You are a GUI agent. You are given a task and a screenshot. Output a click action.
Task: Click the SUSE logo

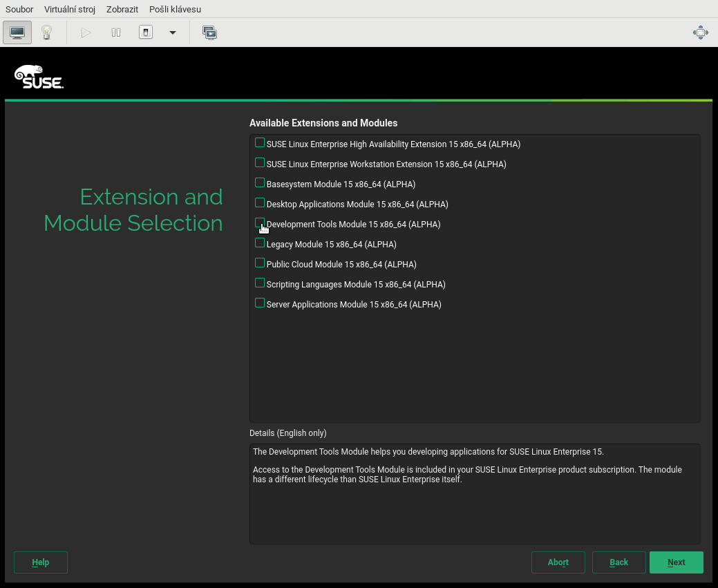[x=39, y=77]
